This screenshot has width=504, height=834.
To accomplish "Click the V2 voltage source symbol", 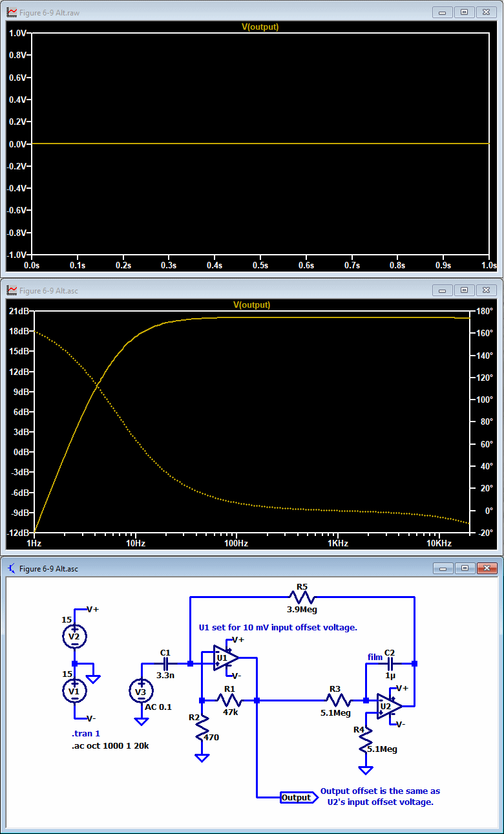I will tap(75, 636).
